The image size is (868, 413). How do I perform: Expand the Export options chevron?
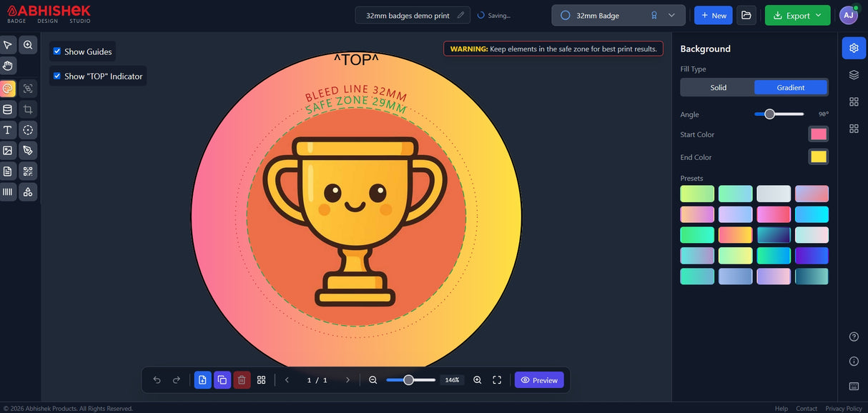817,15
